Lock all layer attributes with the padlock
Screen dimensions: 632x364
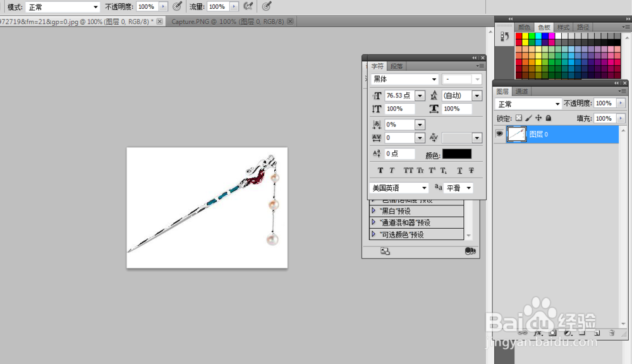548,118
